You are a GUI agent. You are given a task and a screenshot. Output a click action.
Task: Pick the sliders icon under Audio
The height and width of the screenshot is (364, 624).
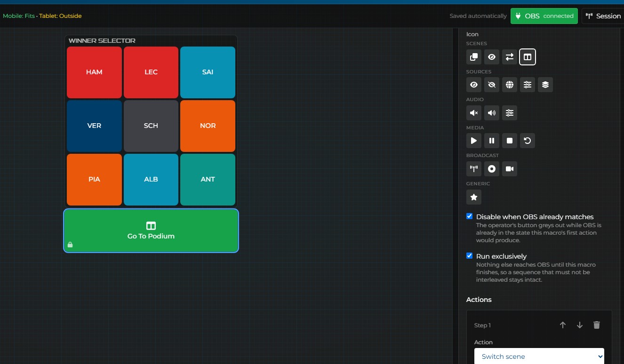click(x=510, y=113)
